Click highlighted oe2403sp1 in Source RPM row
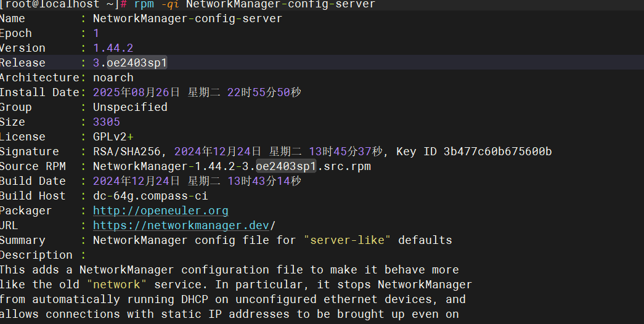 click(x=286, y=166)
